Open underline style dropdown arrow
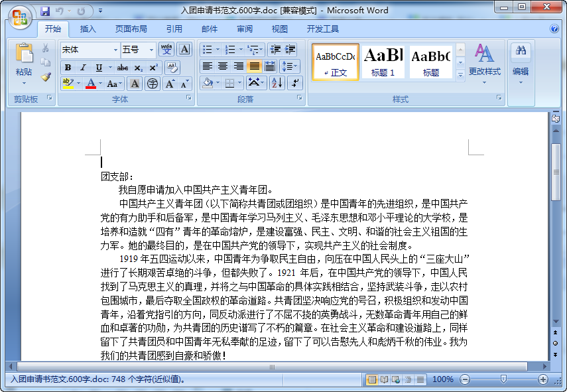 pyautogui.click(x=110, y=68)
